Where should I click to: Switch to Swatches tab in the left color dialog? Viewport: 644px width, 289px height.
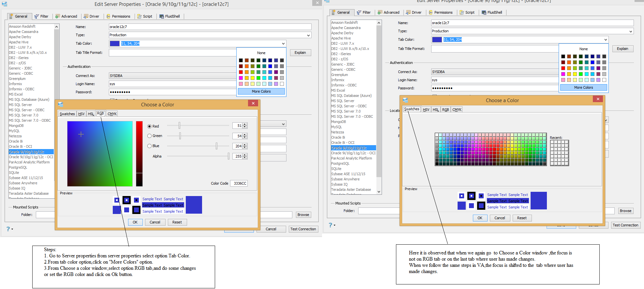(x=67, y=114)
